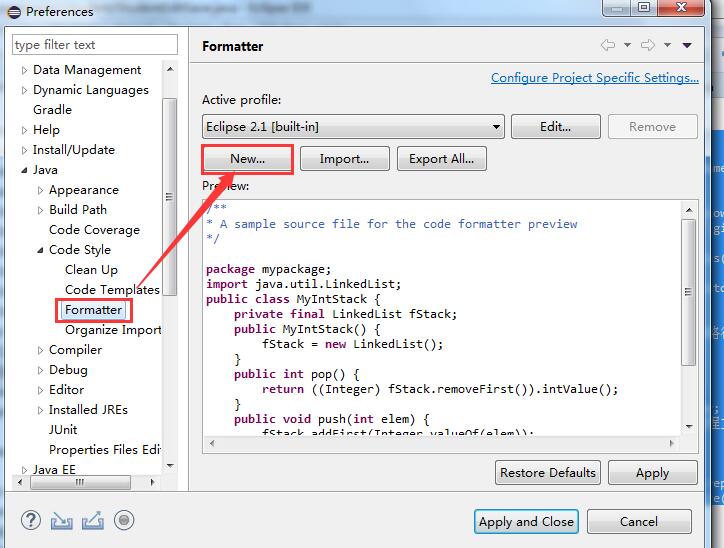Screen dimensions: 724x548
Task: Open Configure Project Specific Settings link
Action: [x=594, y=78]
